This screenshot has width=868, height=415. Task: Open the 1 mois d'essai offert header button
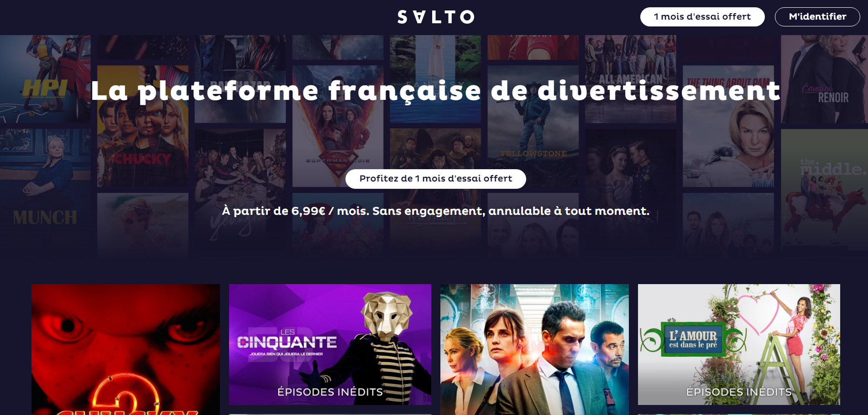point(702,17)
